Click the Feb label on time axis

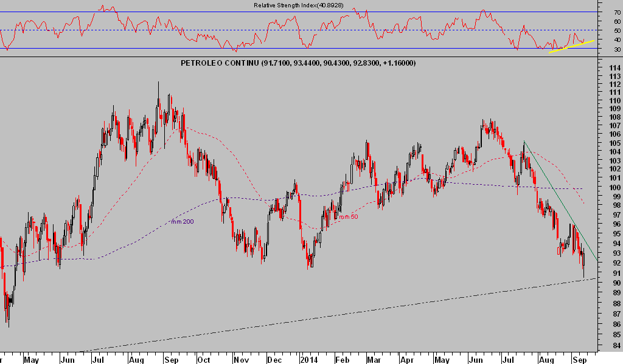point(341,359)
